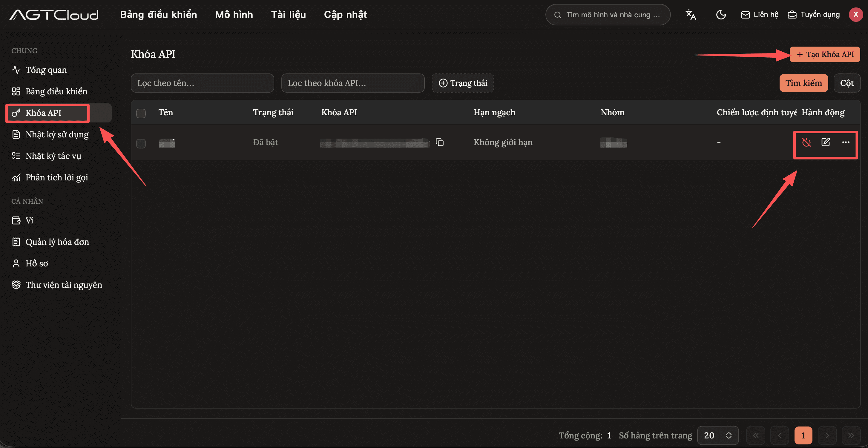Image resolution: width=868 pixels, height=448 pixels.
Task: Click the Không giới hạn quota cell
Action: click(503, 142)
